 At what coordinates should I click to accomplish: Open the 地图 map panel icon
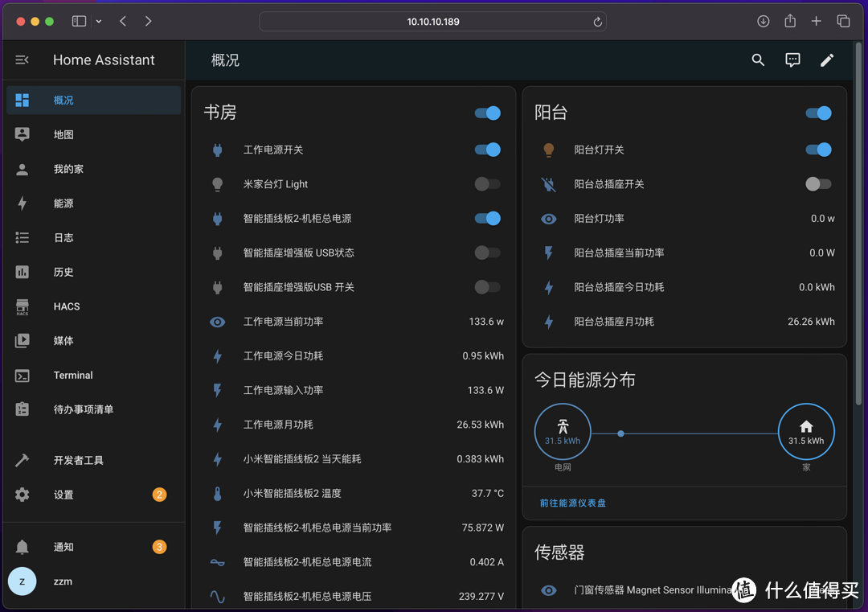pos(22,134)
